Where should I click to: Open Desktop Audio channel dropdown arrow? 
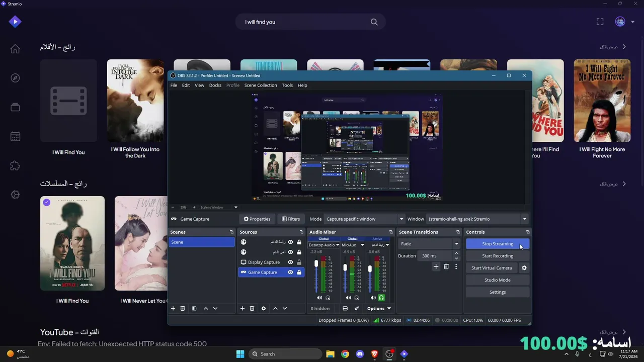pyautogui.click(x=338, y=245)
